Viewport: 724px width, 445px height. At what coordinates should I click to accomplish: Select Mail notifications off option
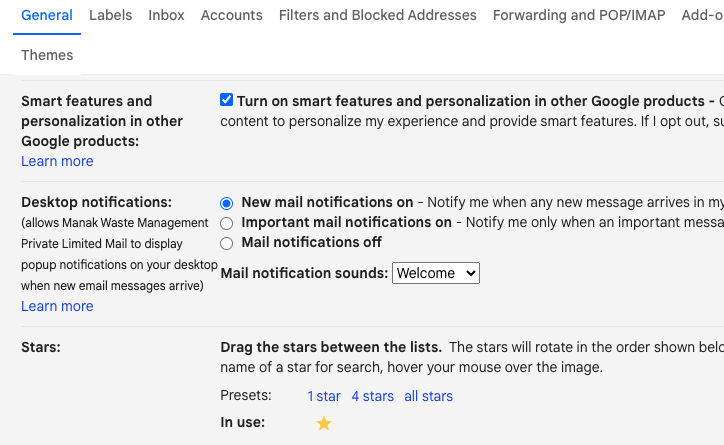(226, 243)
